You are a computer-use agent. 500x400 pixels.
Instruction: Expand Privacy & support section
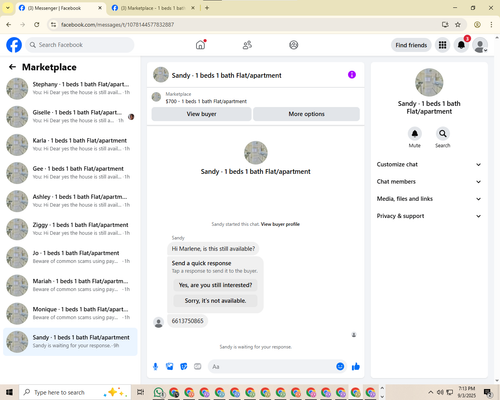[429, 216]
